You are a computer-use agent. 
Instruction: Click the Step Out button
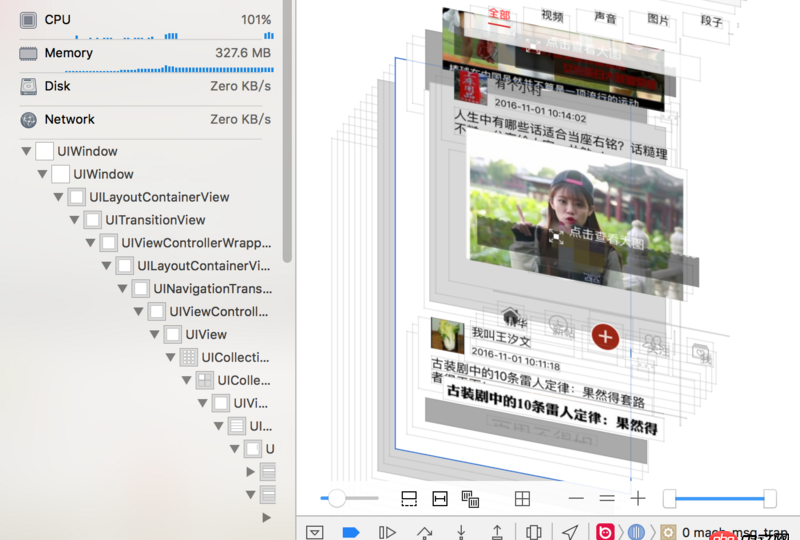click(x=497, y=532)
